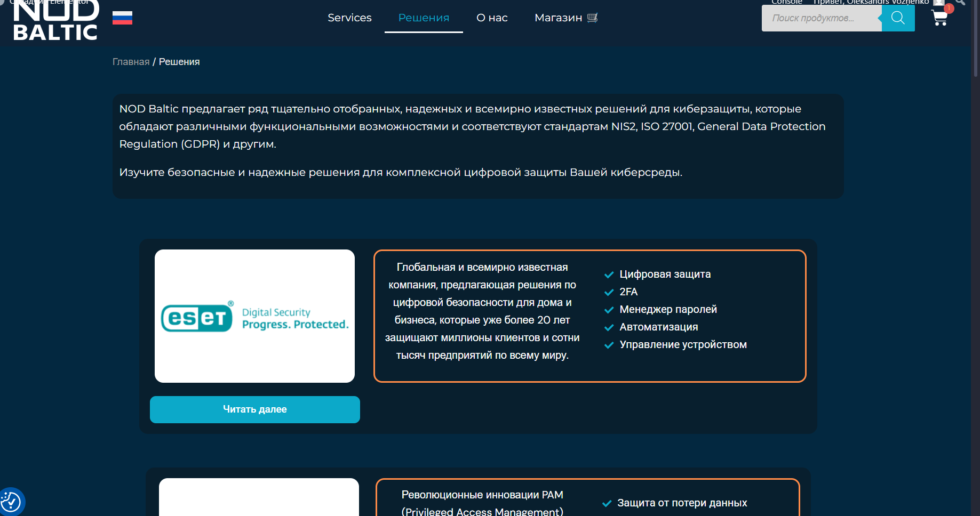Click the 'Защита от потери данных' list item
This screenshot has height=516, width=980.
[x=682, y=503]
